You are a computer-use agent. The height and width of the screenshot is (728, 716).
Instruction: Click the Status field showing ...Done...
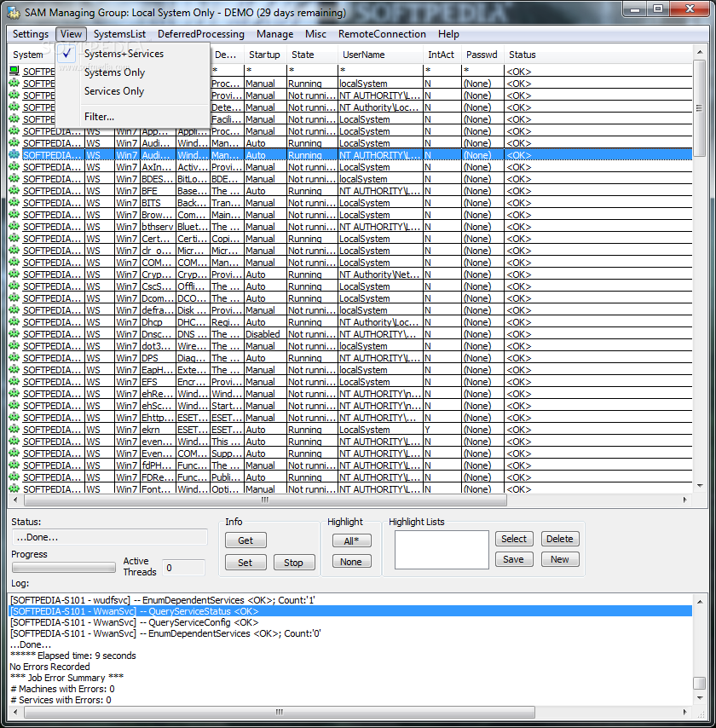coord(110,537)
